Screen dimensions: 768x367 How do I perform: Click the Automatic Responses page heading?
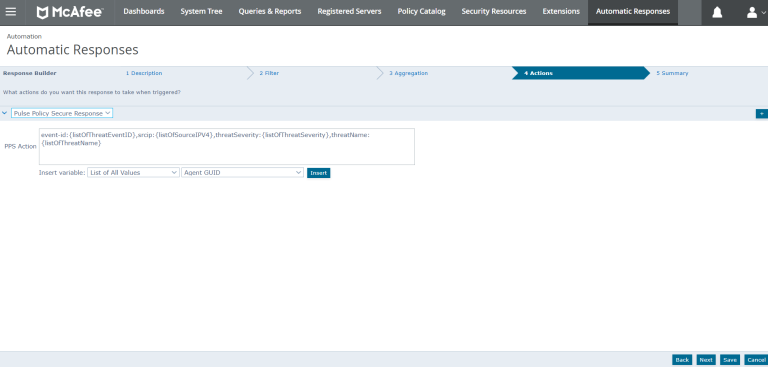click(72, 49)
